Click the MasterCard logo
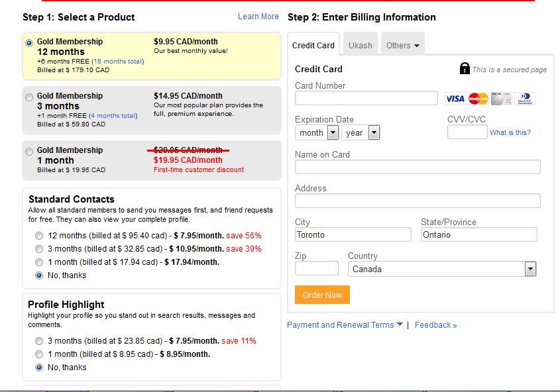This screenshot has height=392, width=560. click(x=478, y=99)
